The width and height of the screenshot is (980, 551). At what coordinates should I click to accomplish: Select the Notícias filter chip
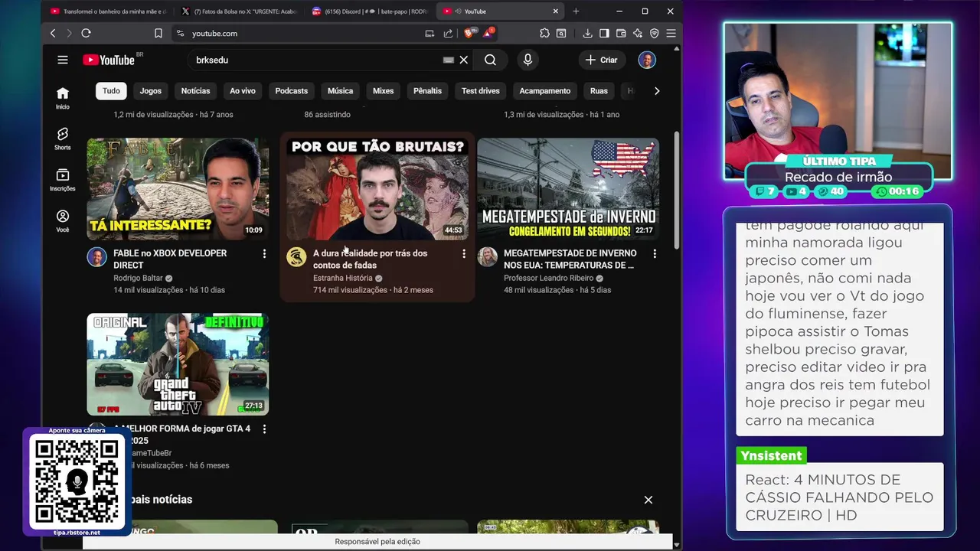pyautogui.click(x=195, y=90)
